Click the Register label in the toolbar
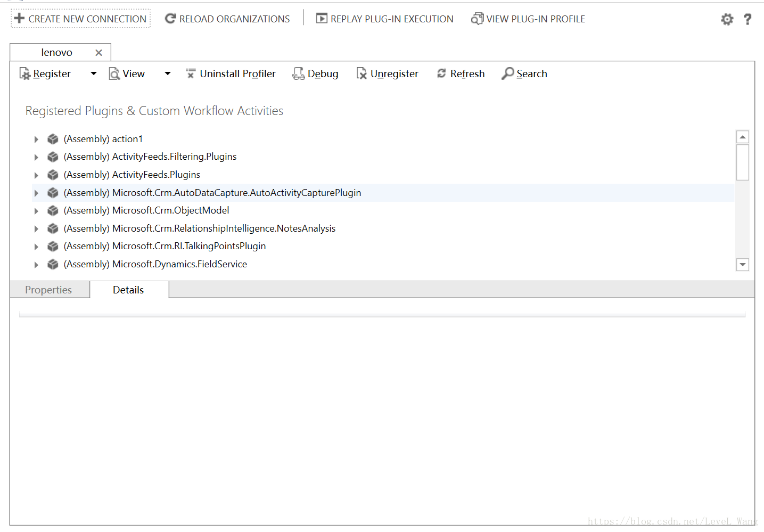Screen dimensions: 764x532 click(x=52, y=73)
